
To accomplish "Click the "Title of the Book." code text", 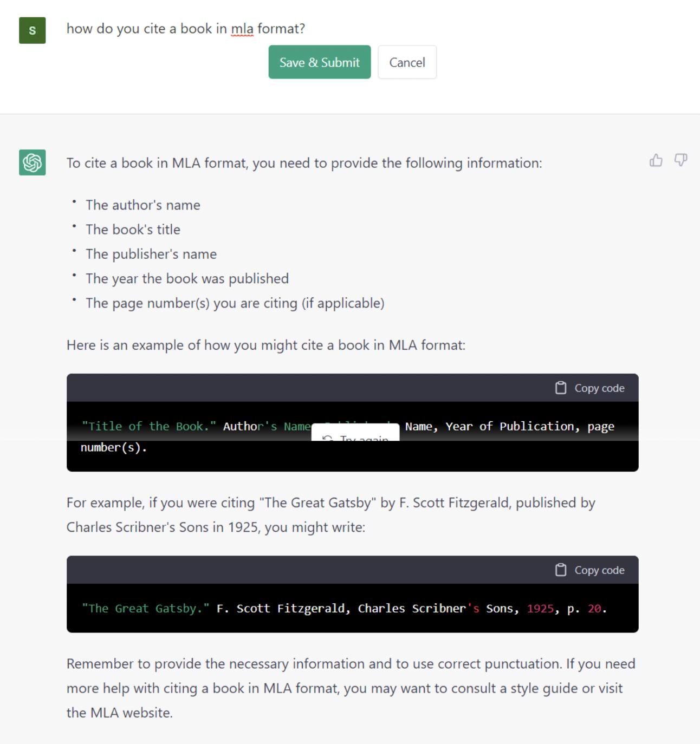I will (x=149, y=427).
